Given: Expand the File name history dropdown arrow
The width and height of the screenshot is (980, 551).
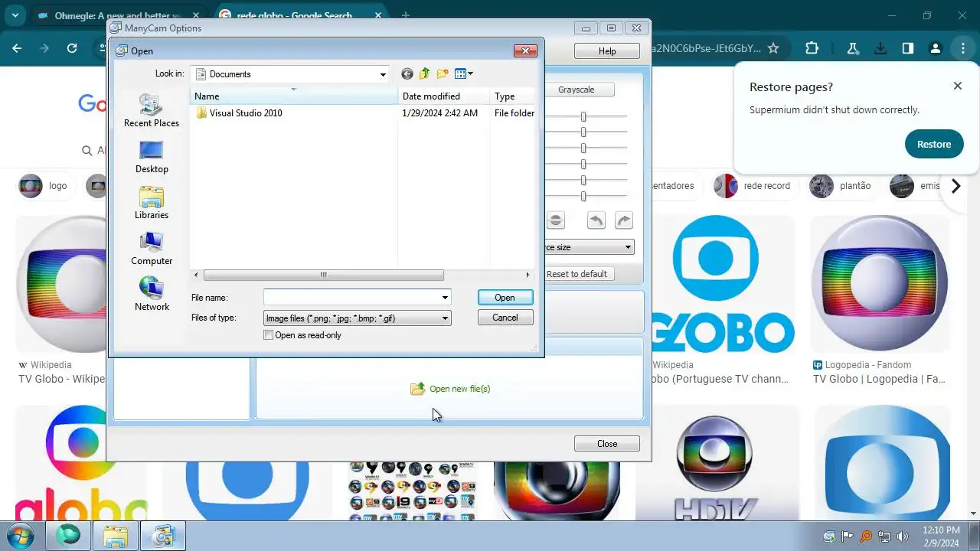Looking at the screenshot, I should click(445, 298).
